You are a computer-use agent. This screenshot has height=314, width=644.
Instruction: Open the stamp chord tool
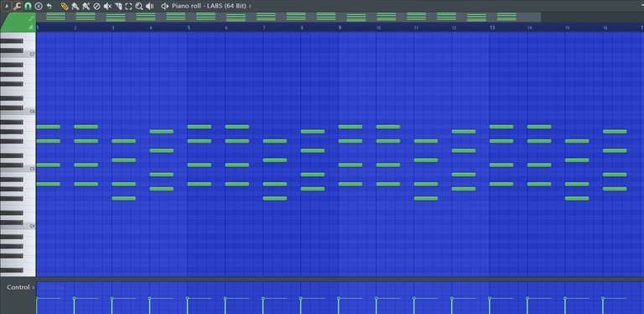[39, 6]
